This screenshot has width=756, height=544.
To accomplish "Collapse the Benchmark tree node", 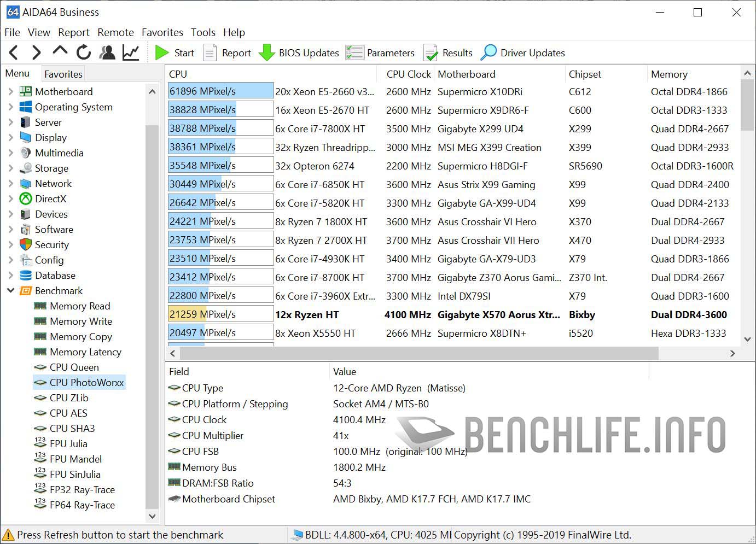I will [x=10, y=290].
